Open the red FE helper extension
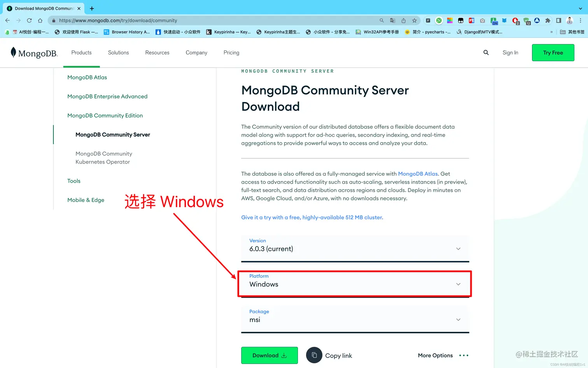The height and width of the screenshot is (368, 588). coord(471,20)
